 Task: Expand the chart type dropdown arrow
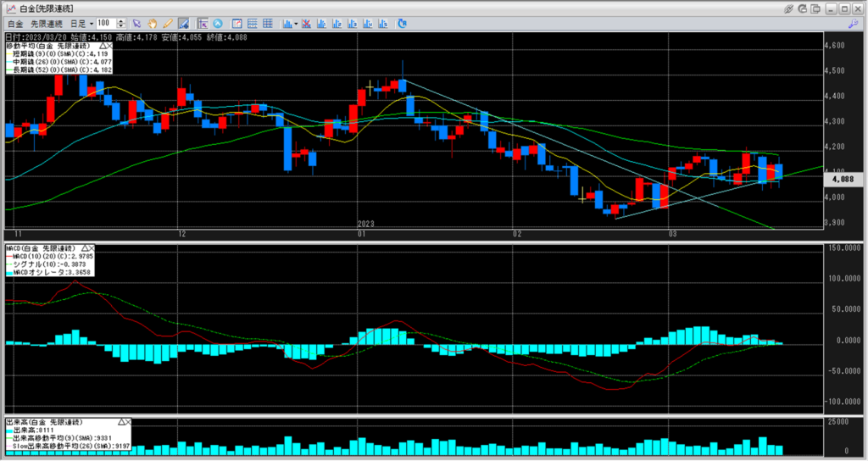pos(295,23)
